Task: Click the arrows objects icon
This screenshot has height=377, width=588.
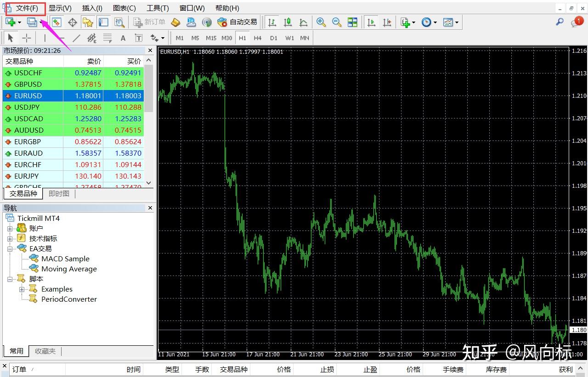Action: pos(154,38)
